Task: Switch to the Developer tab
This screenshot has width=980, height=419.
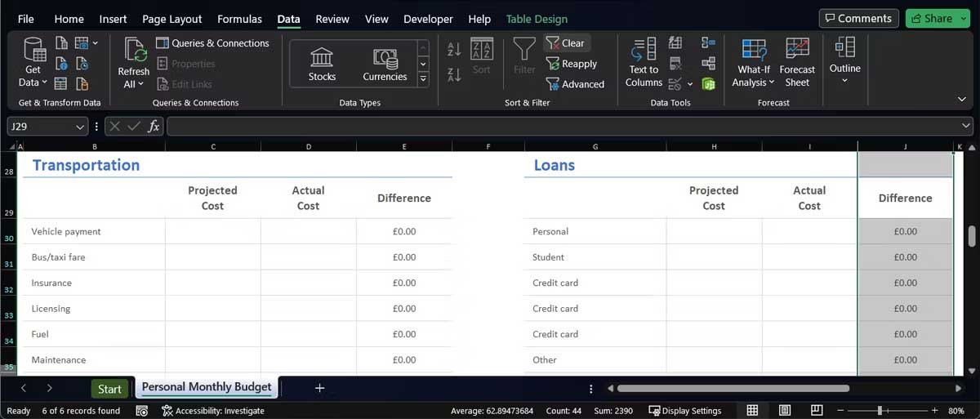Action: coord(428,19)
